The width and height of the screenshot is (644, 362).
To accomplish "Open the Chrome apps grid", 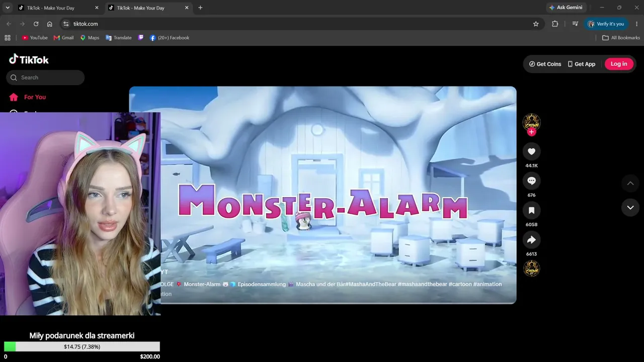I will click(x=8, y=38).
